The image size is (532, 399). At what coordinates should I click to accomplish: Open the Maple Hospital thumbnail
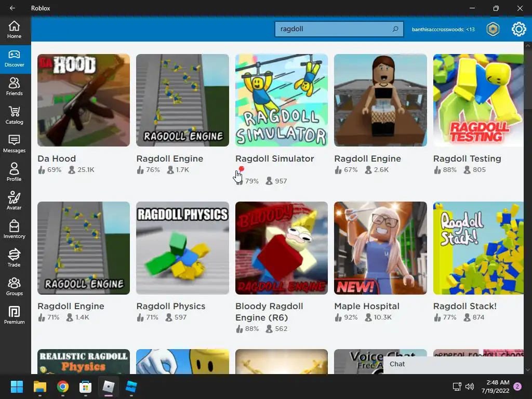[x=380, y=248]
